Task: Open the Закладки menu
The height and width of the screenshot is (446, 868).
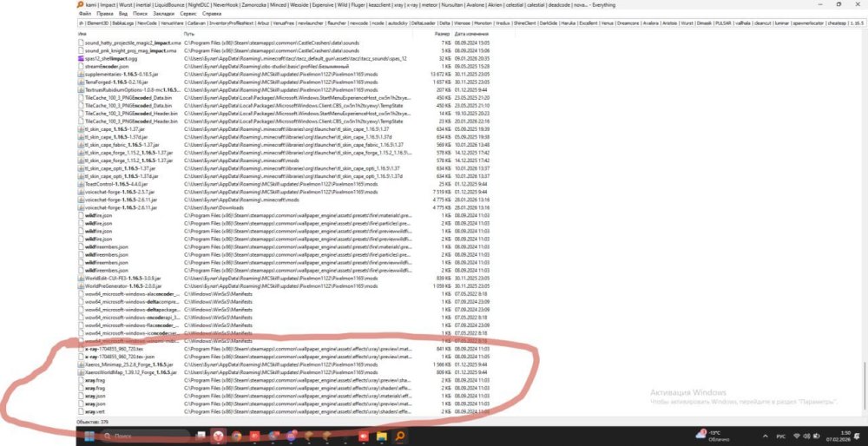Action: point(163,13)
